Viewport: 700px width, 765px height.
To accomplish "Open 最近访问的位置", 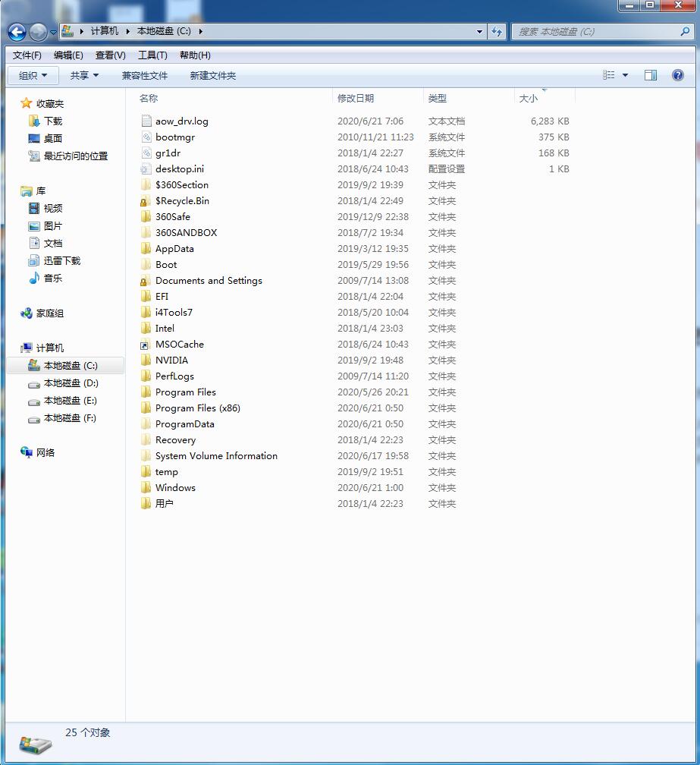I will tap(76, 156).
